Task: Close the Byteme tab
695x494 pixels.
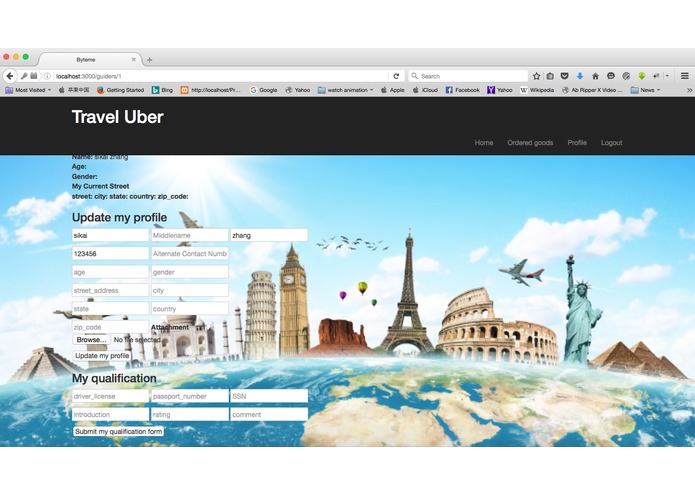Action: coord(133,59)
